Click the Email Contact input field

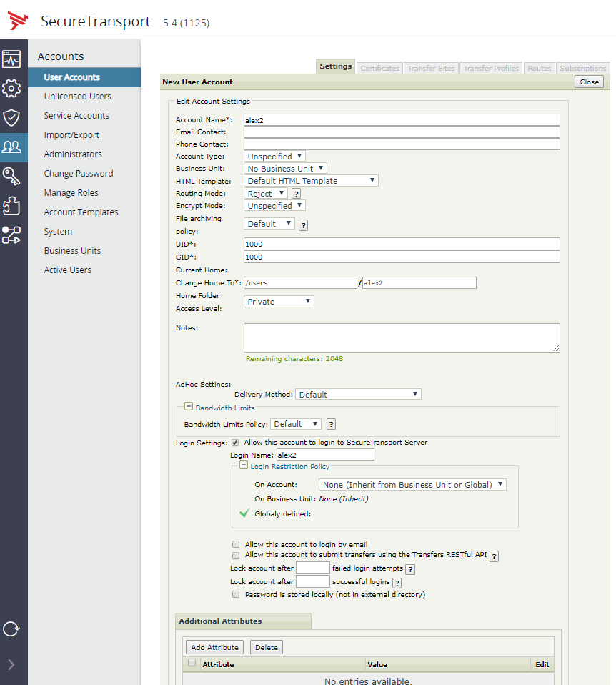point(401,132)
